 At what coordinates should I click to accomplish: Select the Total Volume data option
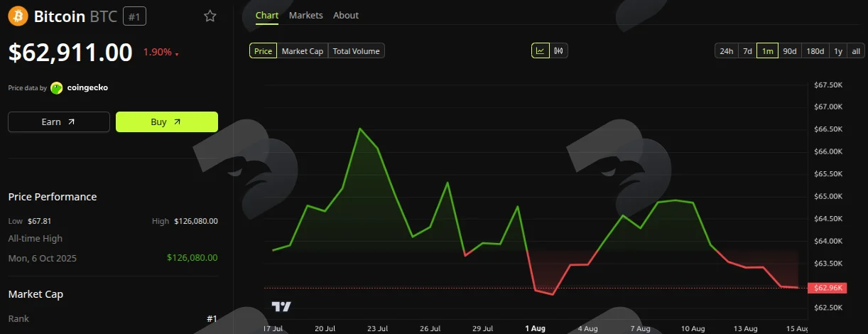(357, 50)
